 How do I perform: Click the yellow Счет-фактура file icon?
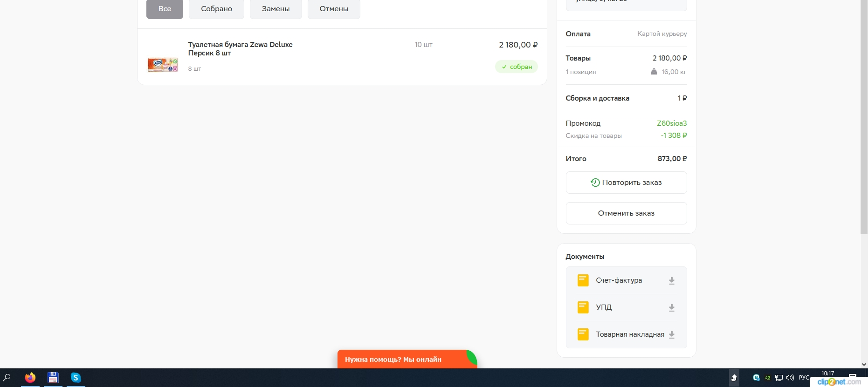click(583, 280)
